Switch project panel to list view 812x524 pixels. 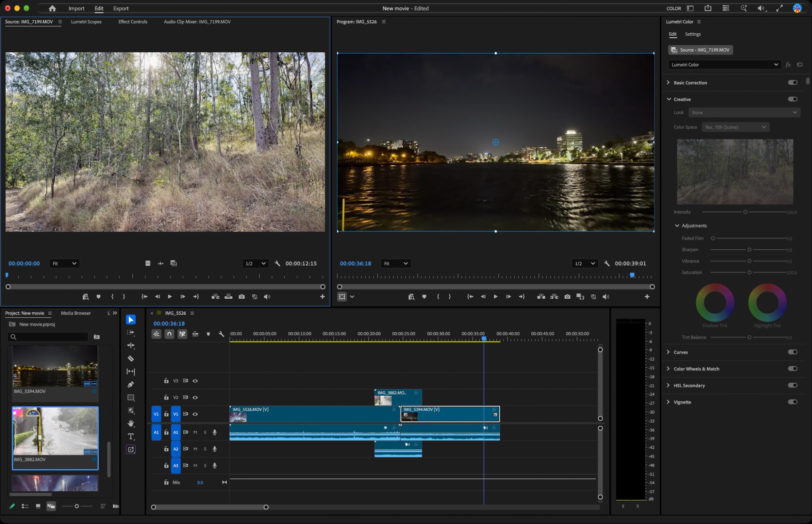coord(25,506)
